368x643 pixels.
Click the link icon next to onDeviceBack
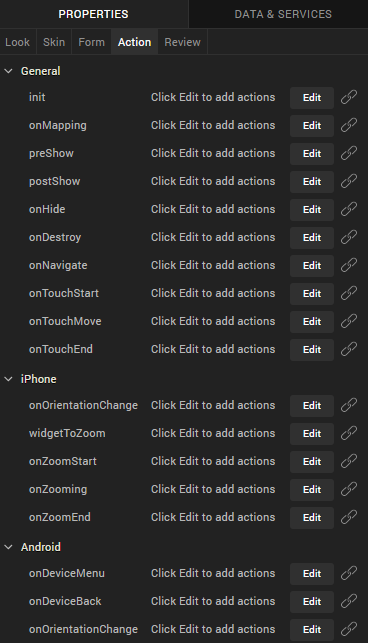[x=349, y=602]
